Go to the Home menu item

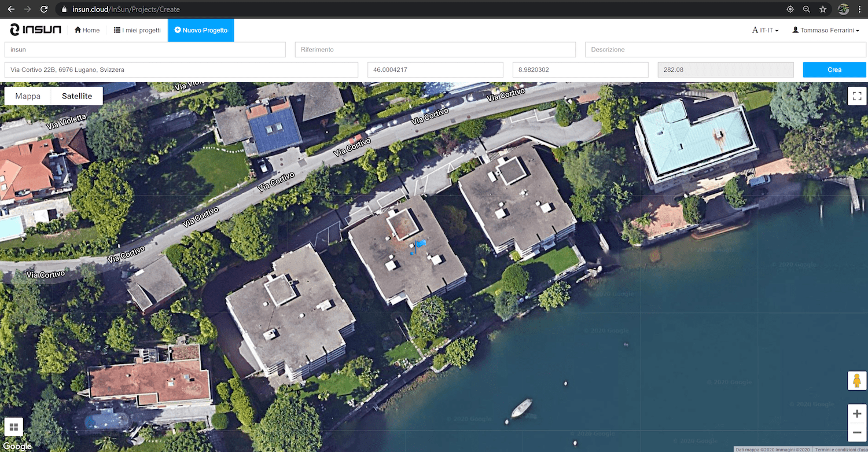point(87,30)
